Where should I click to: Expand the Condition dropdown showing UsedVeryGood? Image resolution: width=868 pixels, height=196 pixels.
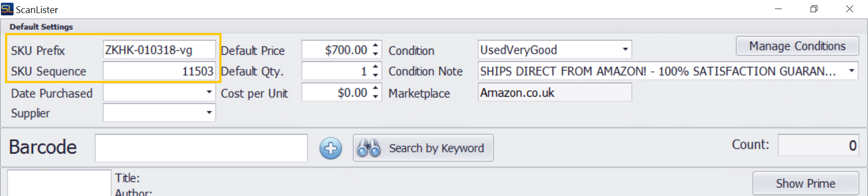click(625, 49)
